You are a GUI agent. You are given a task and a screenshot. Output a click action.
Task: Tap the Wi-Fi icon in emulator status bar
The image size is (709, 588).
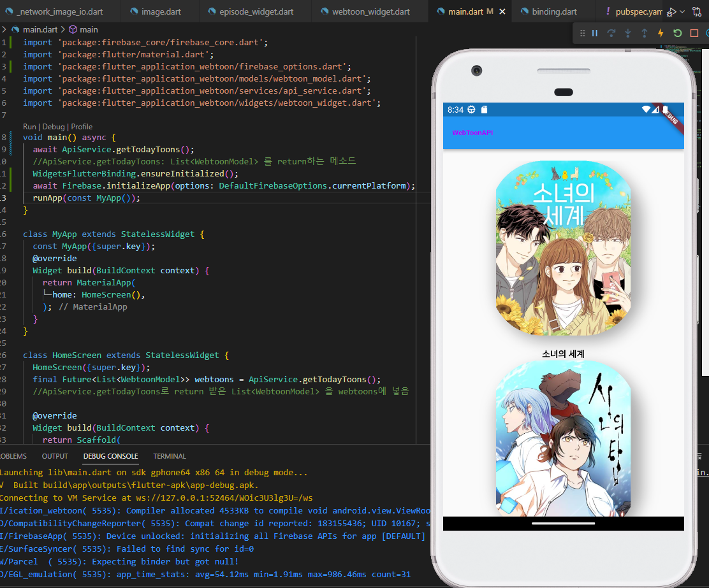coord(646,110)
